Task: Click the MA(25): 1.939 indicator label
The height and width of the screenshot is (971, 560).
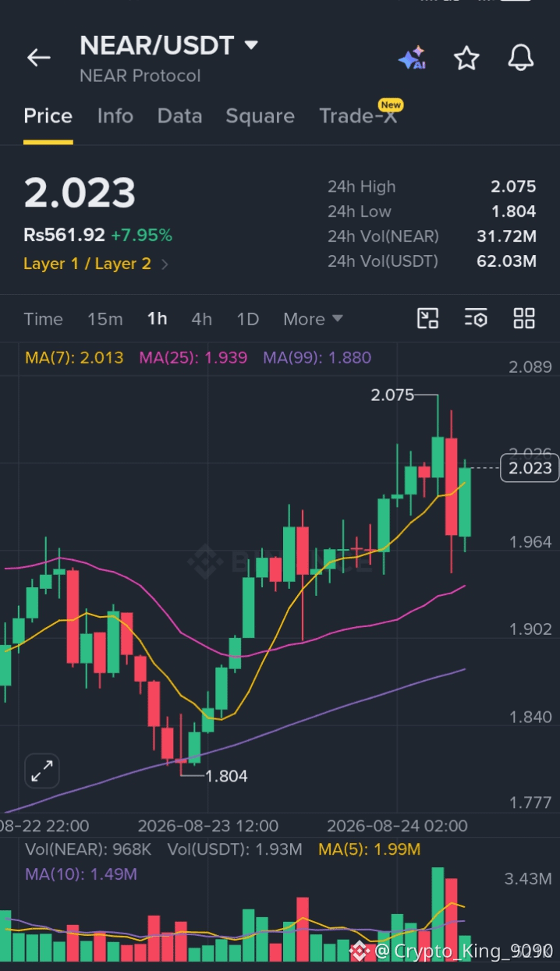Action: (193, 358)
